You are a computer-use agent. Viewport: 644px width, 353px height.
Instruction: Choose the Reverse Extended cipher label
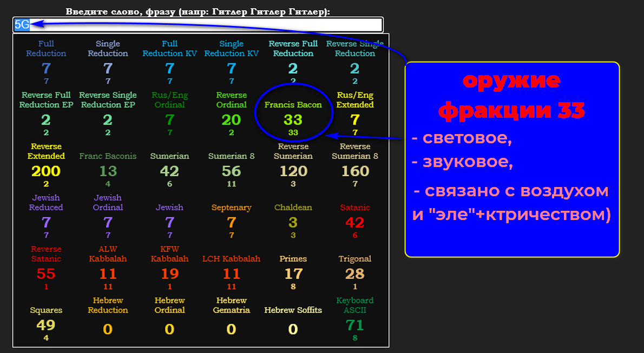46,151
